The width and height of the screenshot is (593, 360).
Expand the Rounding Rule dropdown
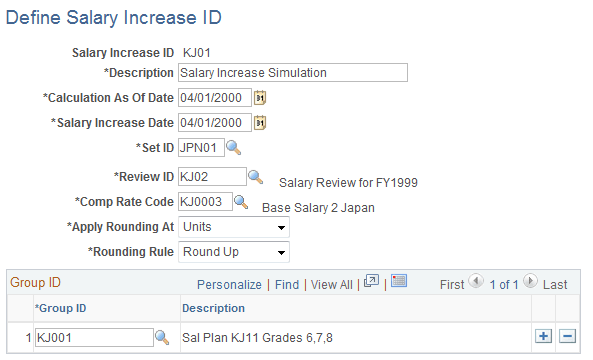click(x=281, y=252)
